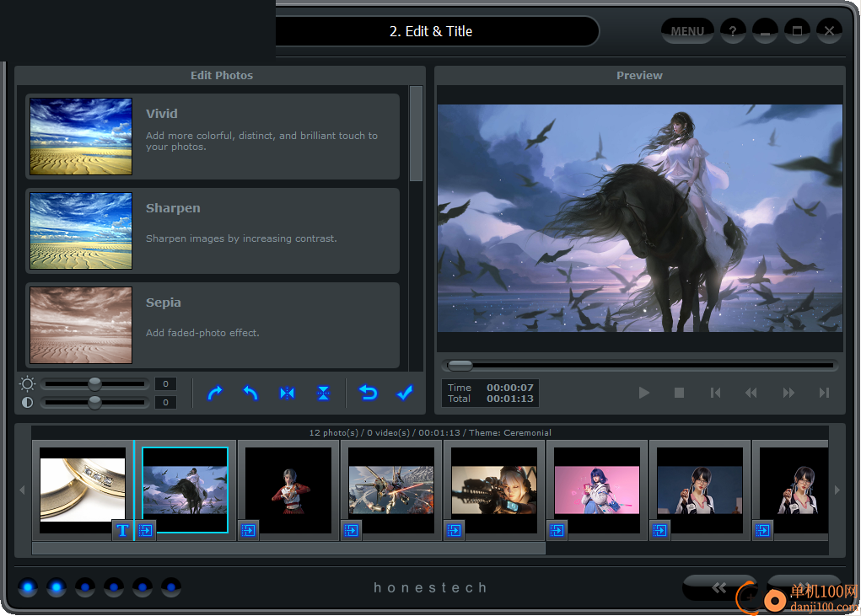The height and width of the screenshot is (616, 861).
Task: Rewind the preview
Action: (751, 393)
